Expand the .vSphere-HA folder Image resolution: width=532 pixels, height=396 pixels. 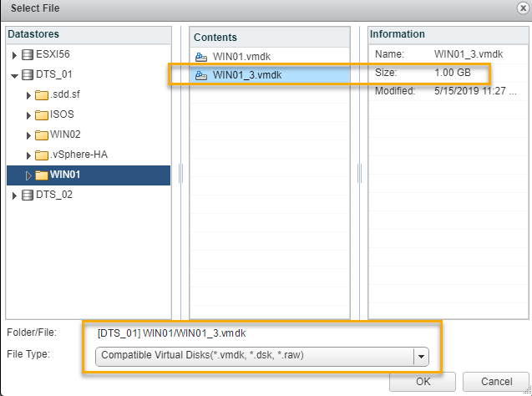29,155
